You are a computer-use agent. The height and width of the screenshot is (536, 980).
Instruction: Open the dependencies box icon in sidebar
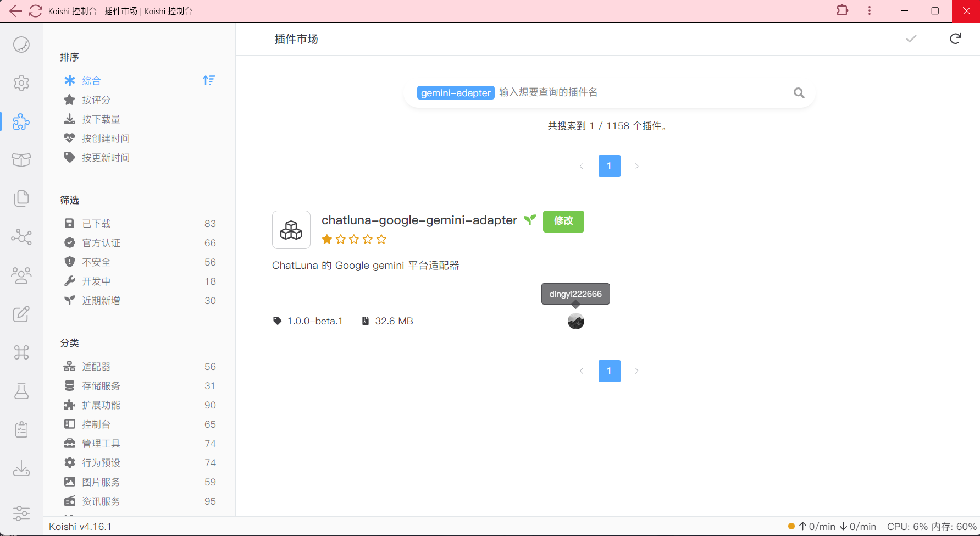[x=21, y=160]
